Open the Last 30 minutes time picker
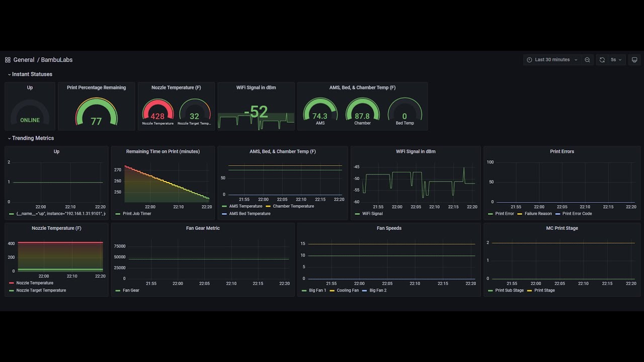This screenshot has width=644, height=362. tap(552, 60)
